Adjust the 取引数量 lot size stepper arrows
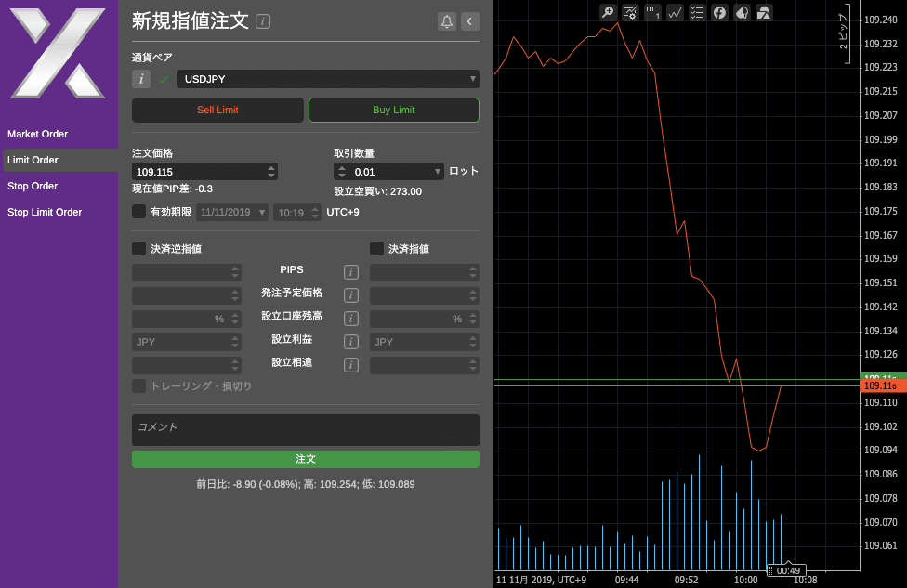The height and width of the screenshot is (588, 907). coord(342,172)
